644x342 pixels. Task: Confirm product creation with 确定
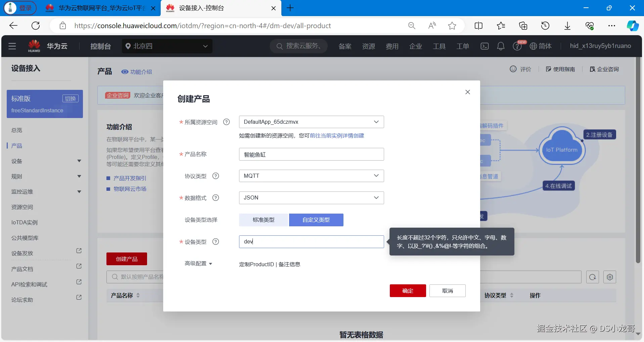408,291
